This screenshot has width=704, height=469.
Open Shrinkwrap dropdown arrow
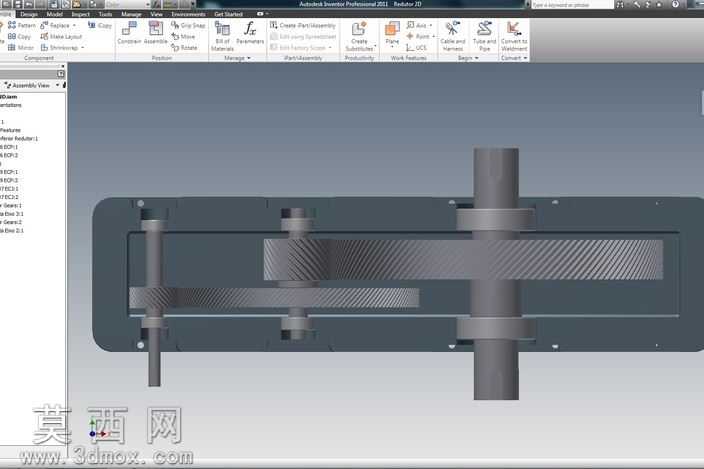[x=83, y=47]
